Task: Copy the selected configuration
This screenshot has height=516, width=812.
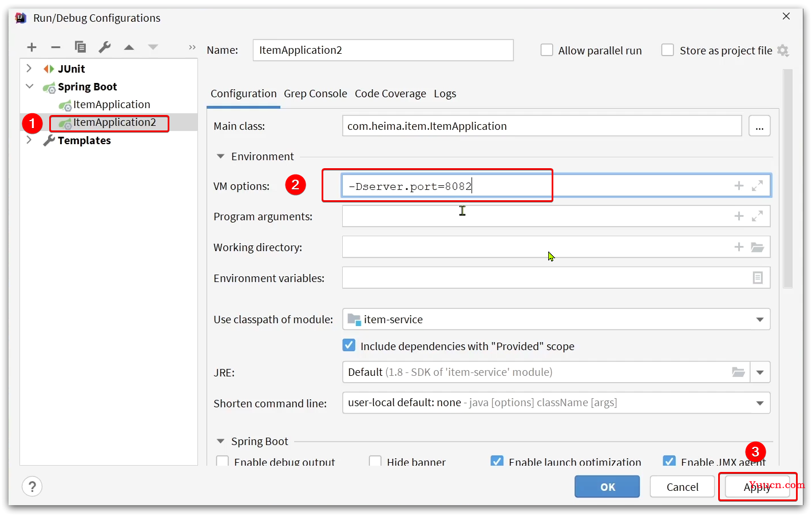Action: coord(80,47)
